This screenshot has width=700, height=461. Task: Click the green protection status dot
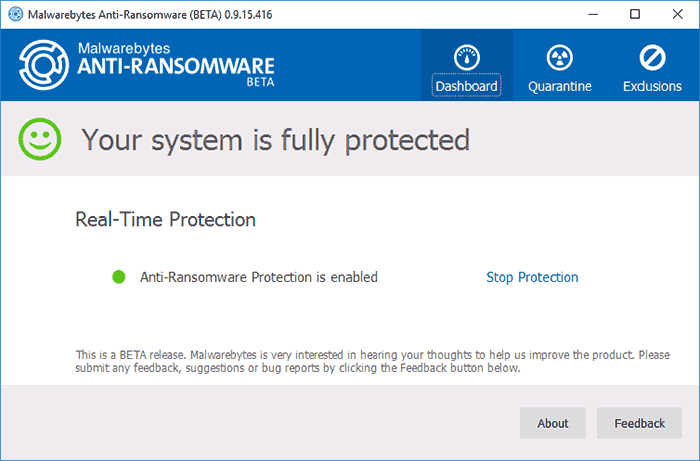pyautogui.click(x=119, y=277)
